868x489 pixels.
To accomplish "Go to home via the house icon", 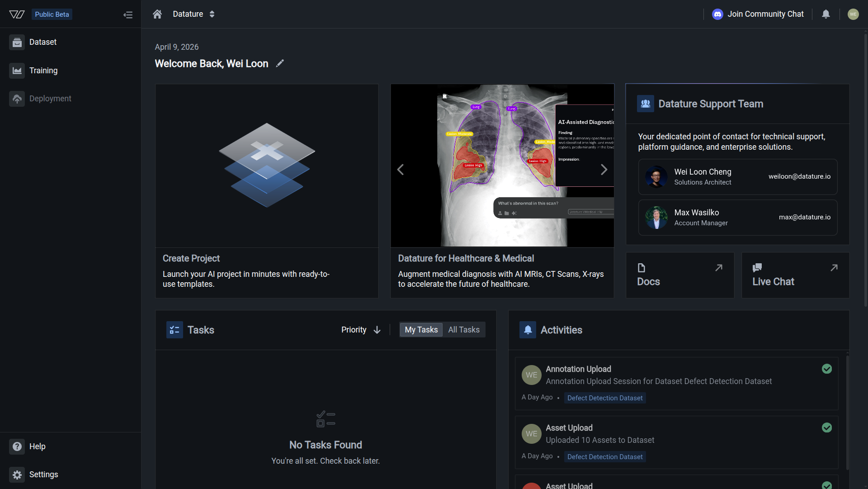I will [157, 14].
